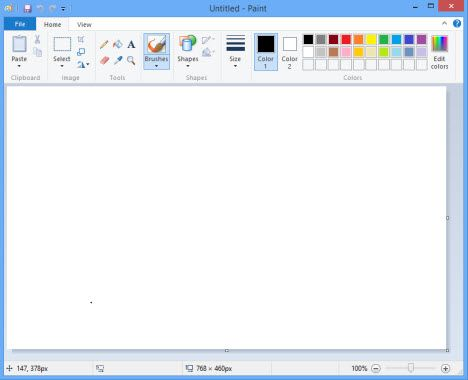Pick the orange color swatch
Viewport: 468px width, 380px height.
[358, 39]
